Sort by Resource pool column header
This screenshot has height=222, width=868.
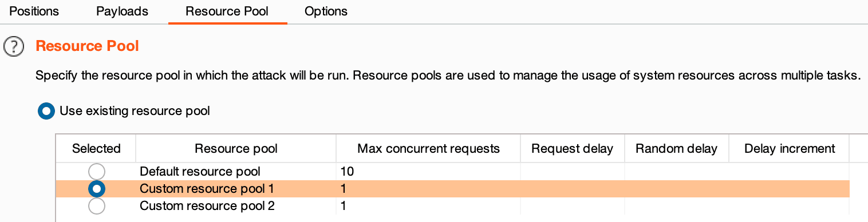[236, 149]
